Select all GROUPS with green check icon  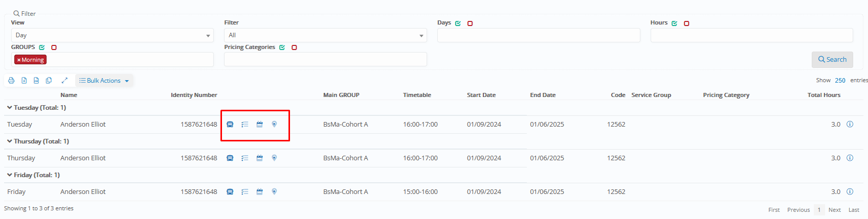(x=42, y=47)
